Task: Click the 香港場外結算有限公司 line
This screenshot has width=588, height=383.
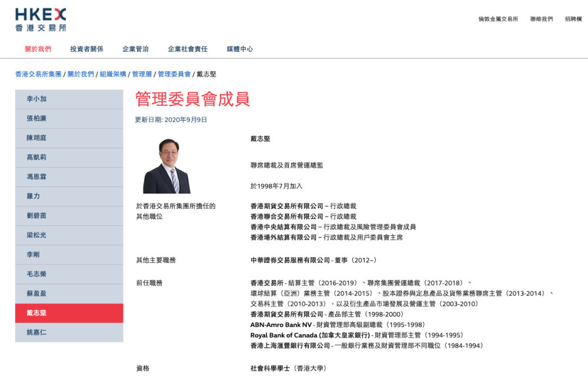Action: [x=326, y=238]
